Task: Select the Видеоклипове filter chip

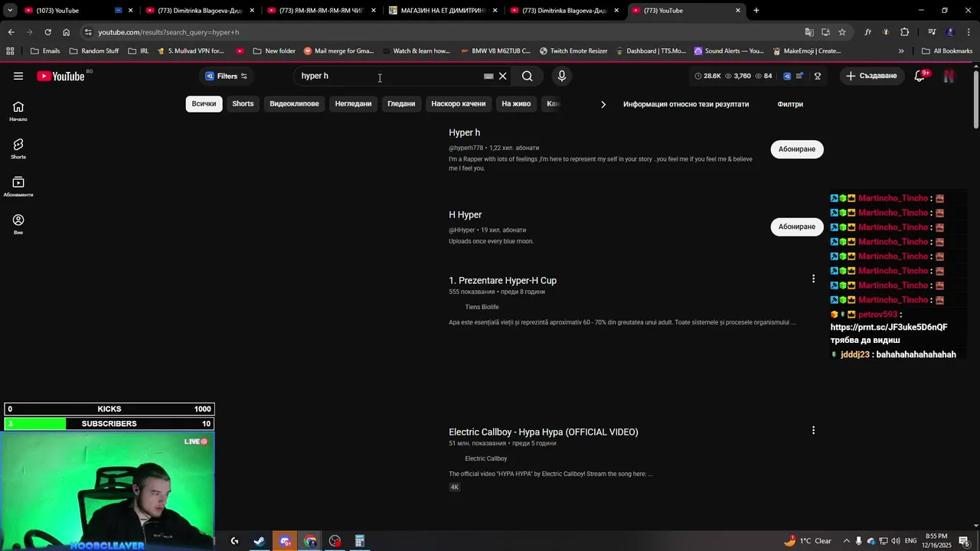Action: click(x=294, y=104)
